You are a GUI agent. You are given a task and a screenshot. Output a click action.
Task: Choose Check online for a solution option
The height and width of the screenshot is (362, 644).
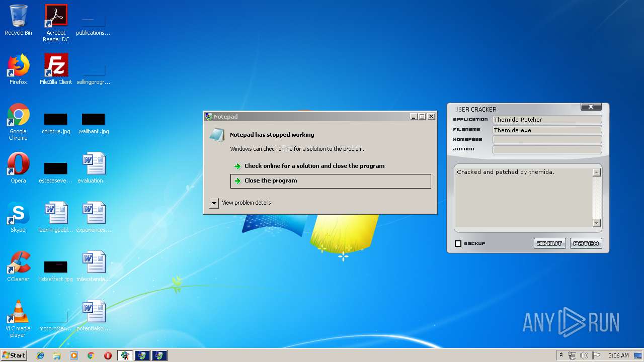(x=331, y=166)
